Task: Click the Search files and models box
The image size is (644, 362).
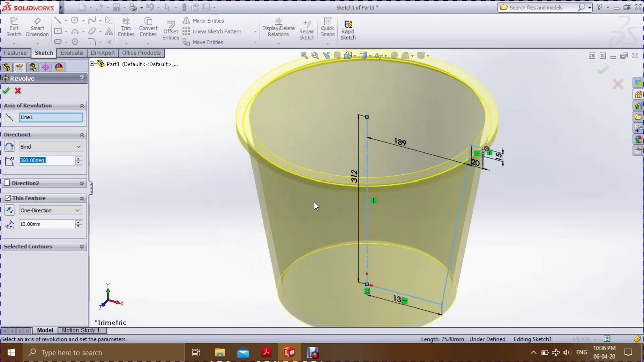Action: 542,7
